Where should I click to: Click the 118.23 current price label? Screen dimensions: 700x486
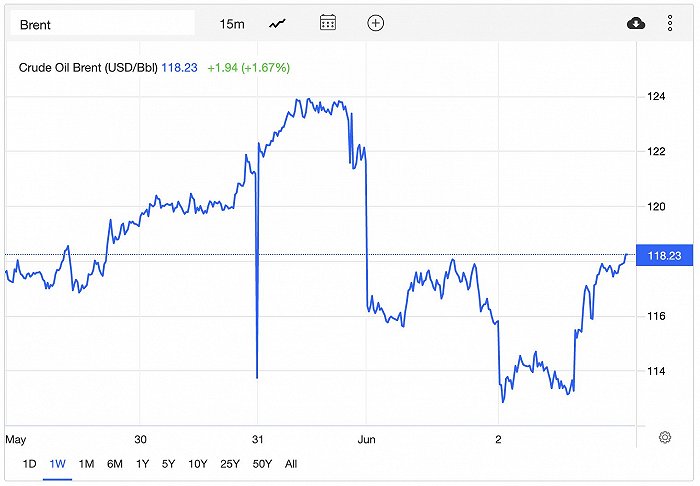coord(664,256)
